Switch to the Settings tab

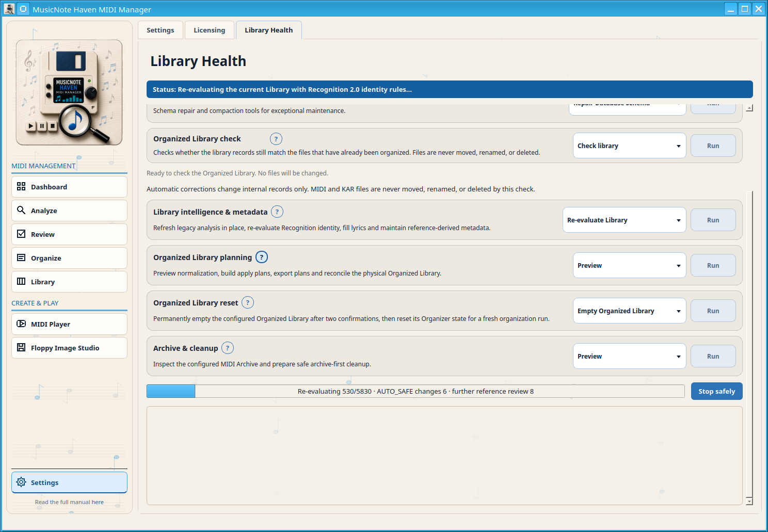pos(160,30)
